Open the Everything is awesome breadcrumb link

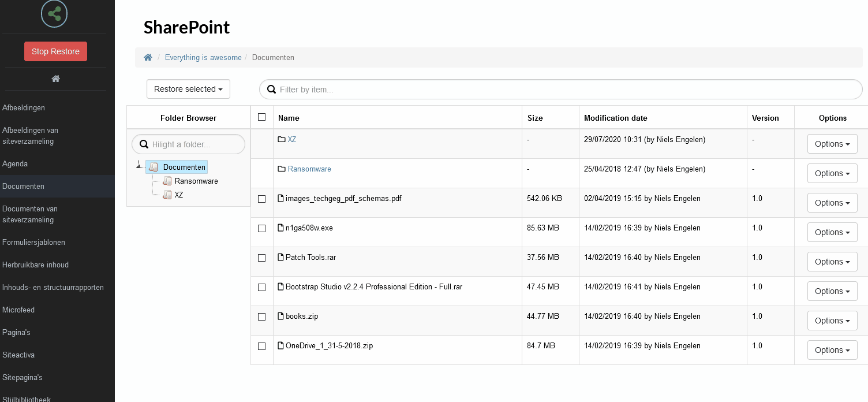pyautogui.click(x=203, y=57)
